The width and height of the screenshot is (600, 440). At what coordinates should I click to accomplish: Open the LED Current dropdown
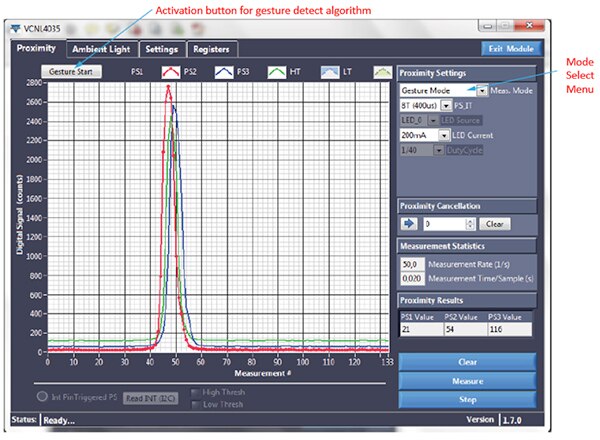pos(445,133)
